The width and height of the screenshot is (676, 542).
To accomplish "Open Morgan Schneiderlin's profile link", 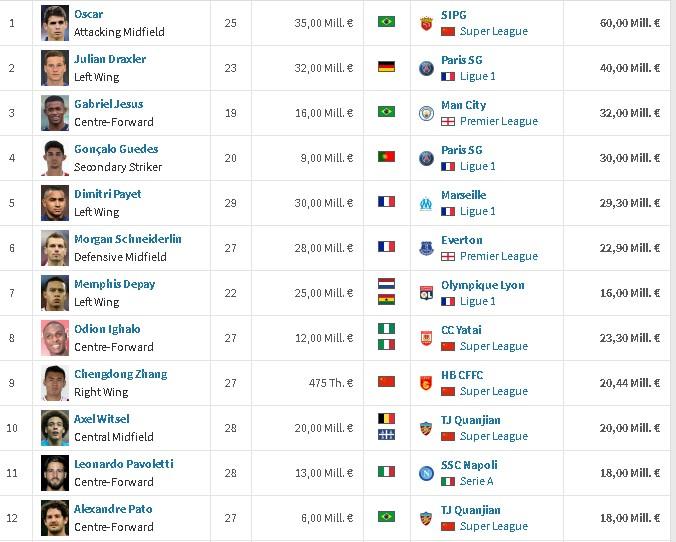I will (x=128, y=239).
